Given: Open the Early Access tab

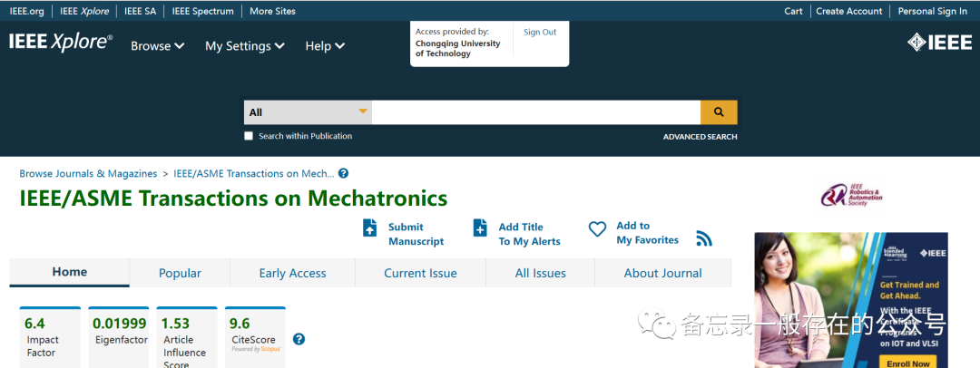Looking at the screenshot, I should pos(292,273).
